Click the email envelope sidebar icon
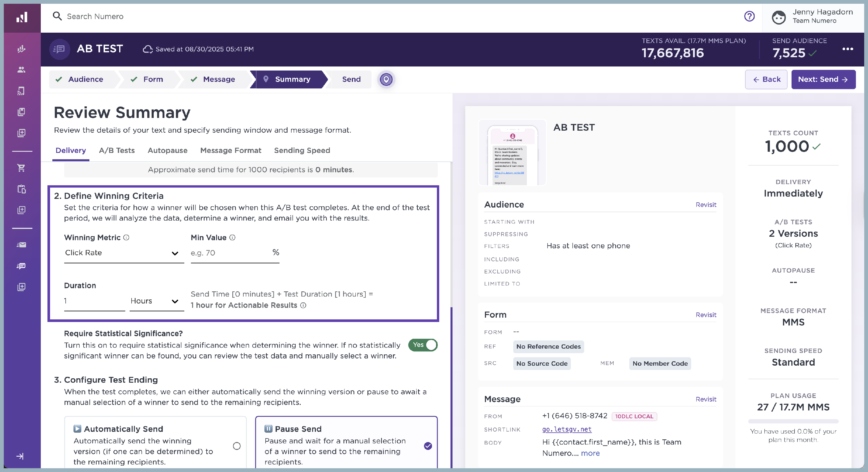Image resolution: width=868 pixels, height=472 pixels. [21, 245]
